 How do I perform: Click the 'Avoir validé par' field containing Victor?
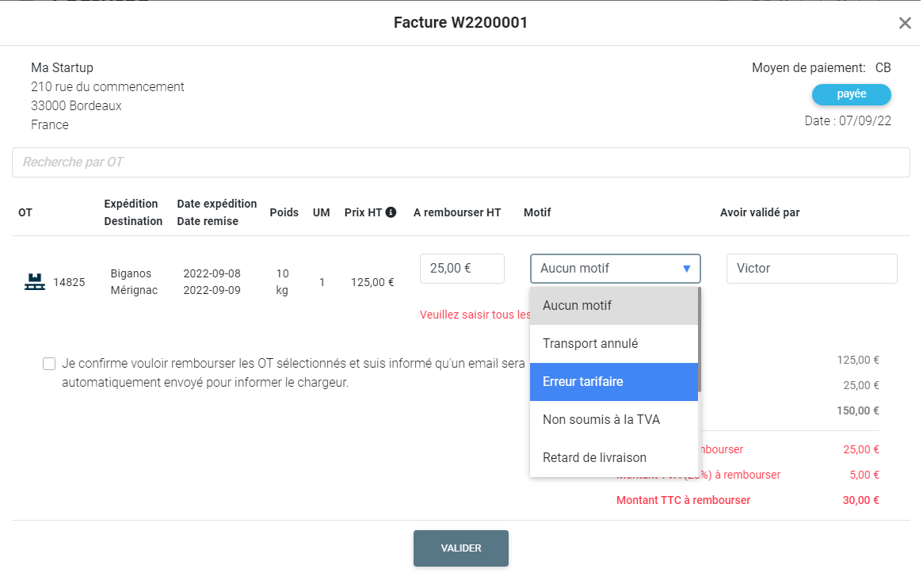811,269
